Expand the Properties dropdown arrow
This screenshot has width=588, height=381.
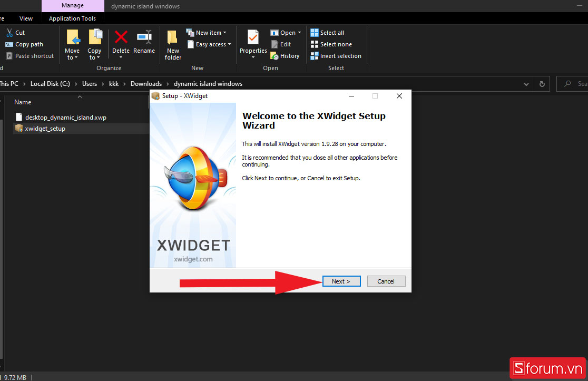253,57
